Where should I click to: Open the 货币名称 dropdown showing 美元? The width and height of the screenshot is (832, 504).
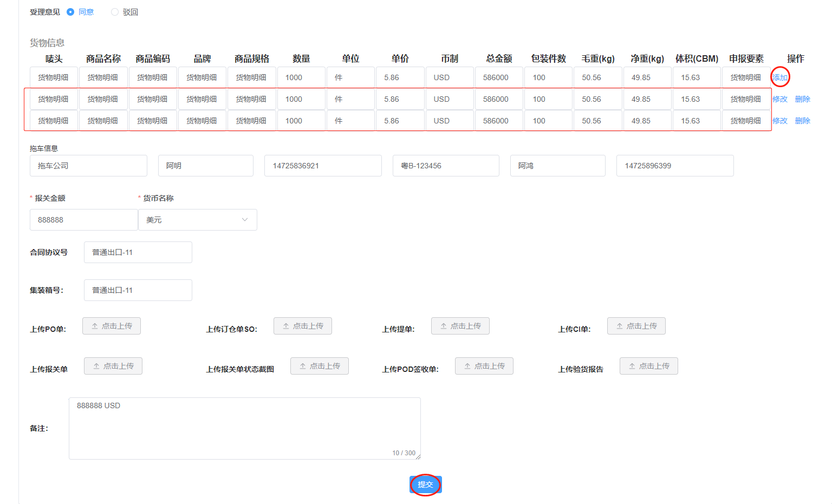pyautogui.click(x=198, y=220)
